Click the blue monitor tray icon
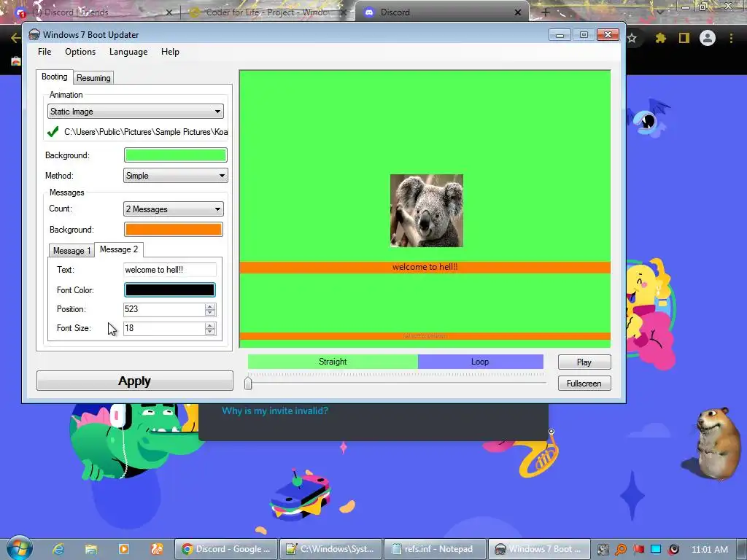Viewport: 747px width, 560px height. pyautogui.click(x=656, y=550)
